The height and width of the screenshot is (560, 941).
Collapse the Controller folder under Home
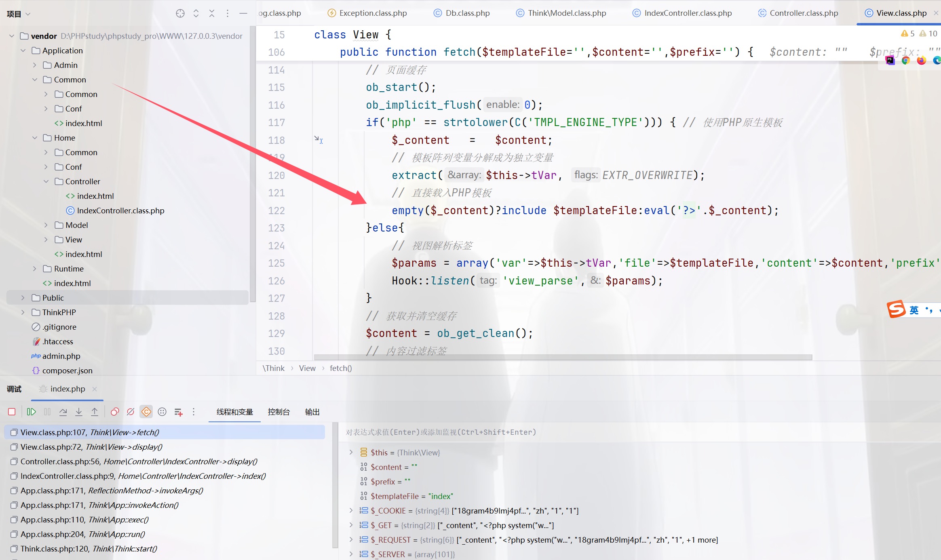[46, 181]
